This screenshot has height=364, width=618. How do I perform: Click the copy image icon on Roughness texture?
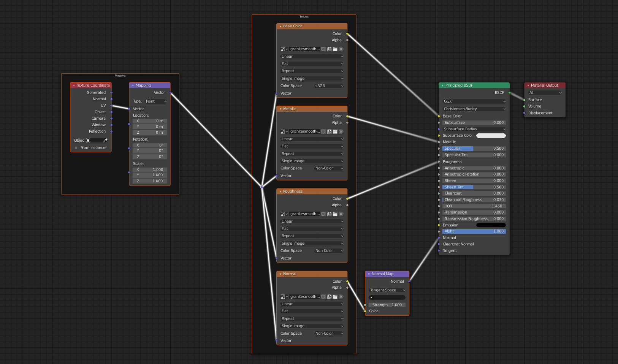(x=329, y=214)
